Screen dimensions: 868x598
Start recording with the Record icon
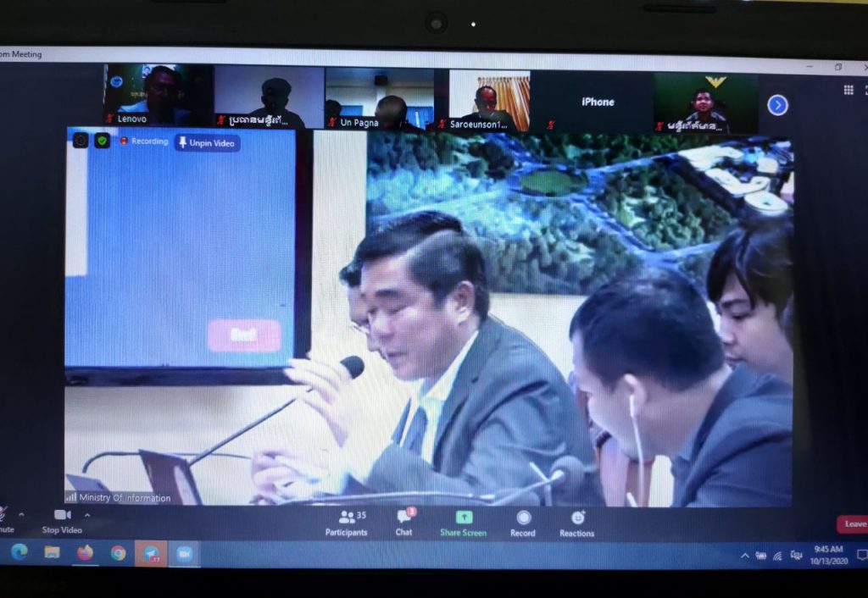click(x=523, y=518)
